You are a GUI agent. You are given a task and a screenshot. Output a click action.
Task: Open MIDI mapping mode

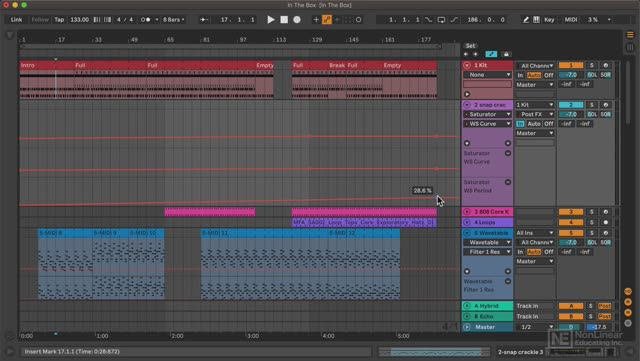coord(571,20)
